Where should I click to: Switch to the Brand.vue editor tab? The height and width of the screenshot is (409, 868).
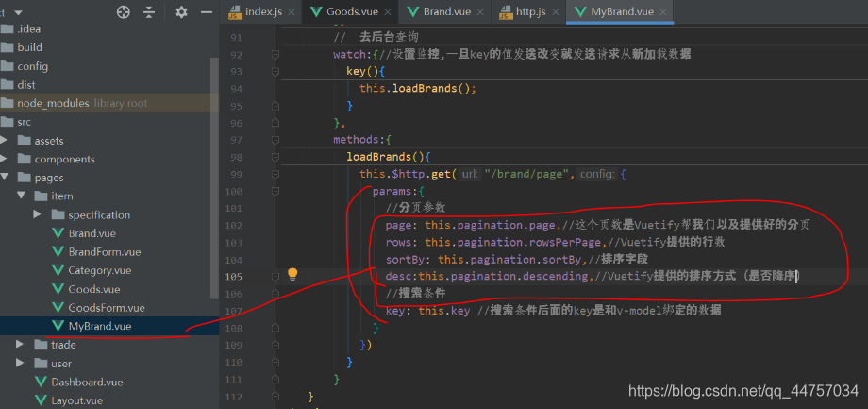(447, 11)
